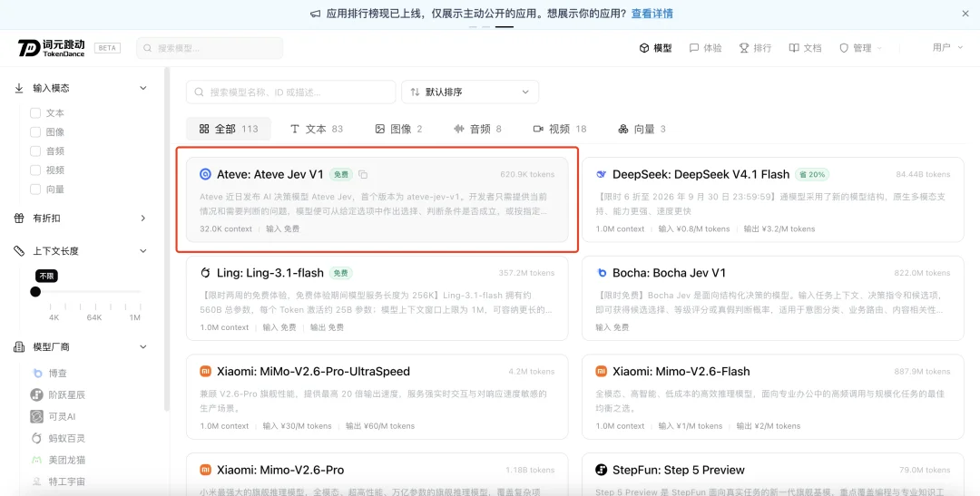Open the Ateve Jev V1 model title
The image size is (980, 496).
coord(270,175)
